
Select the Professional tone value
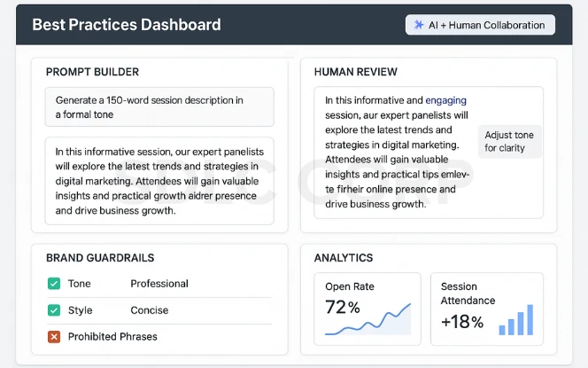[159, 284]
